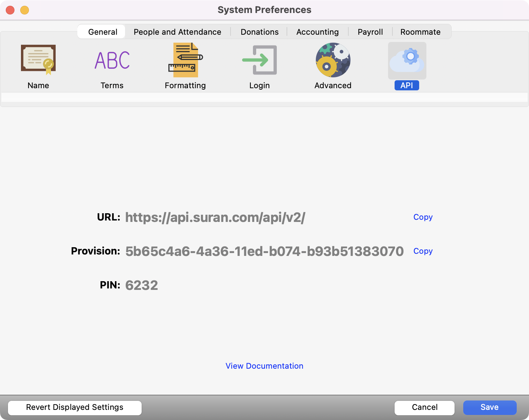Open the Formatting preferences icon
The width and height of the screenshot is (529, 420).
(185, 60)
